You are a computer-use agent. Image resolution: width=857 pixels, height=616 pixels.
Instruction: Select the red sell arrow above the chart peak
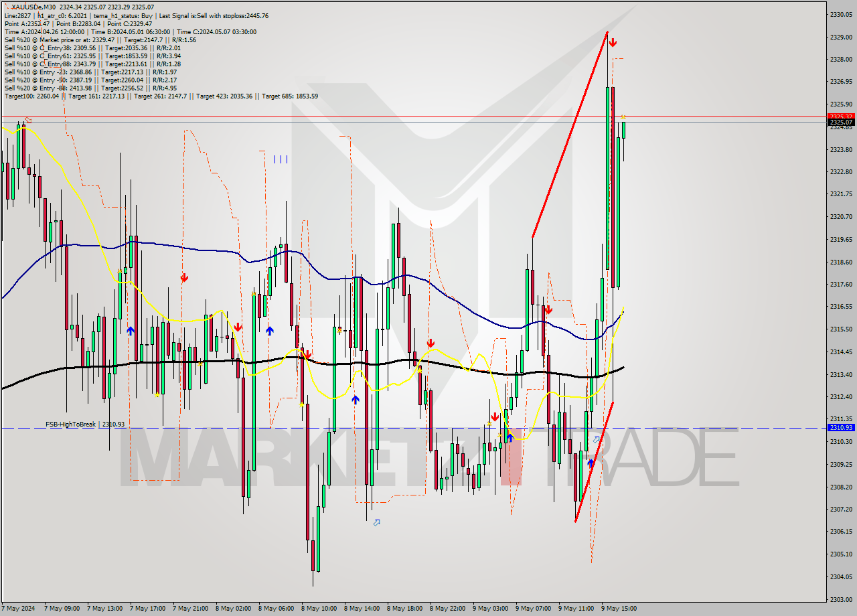pos(613,42)
